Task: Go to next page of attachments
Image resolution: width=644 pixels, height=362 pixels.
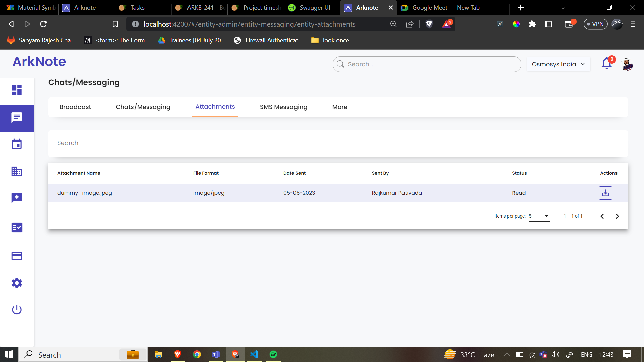Action: click(x=617, y=216)
